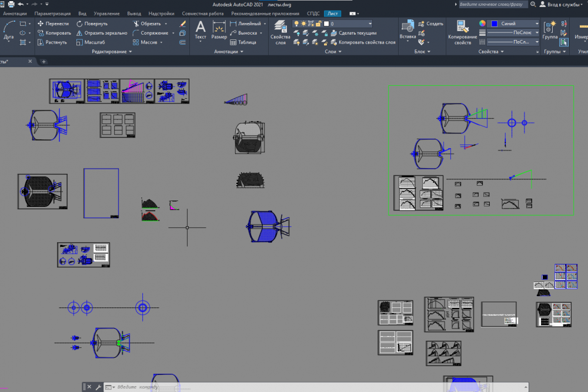
Task: Click the Повернуть (Rotate) tool icon
Action: tap(80, 24)
